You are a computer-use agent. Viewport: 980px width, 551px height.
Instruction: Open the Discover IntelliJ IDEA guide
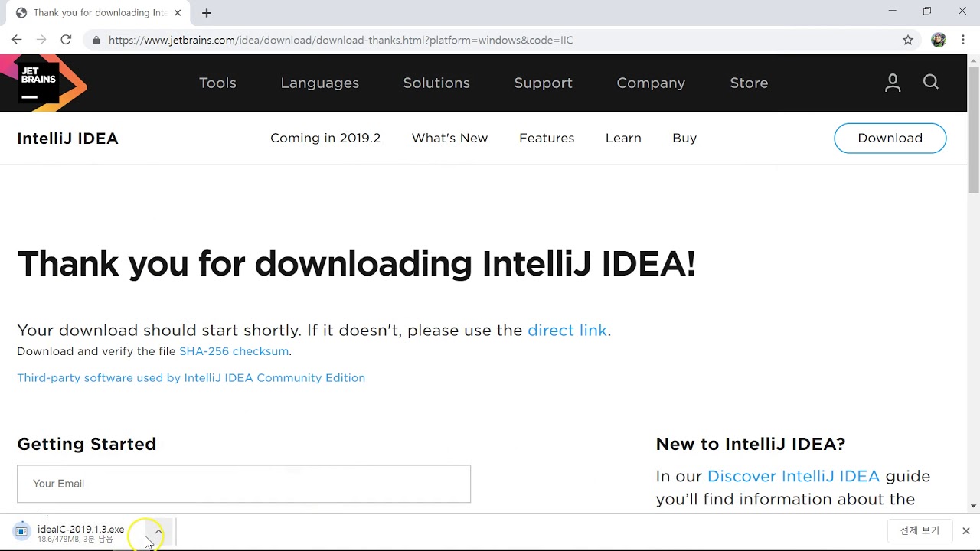point(793,476)
